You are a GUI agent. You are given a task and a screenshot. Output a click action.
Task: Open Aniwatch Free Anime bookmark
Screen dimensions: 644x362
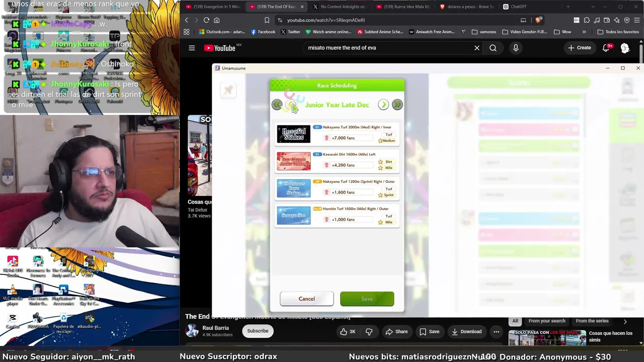431,32
